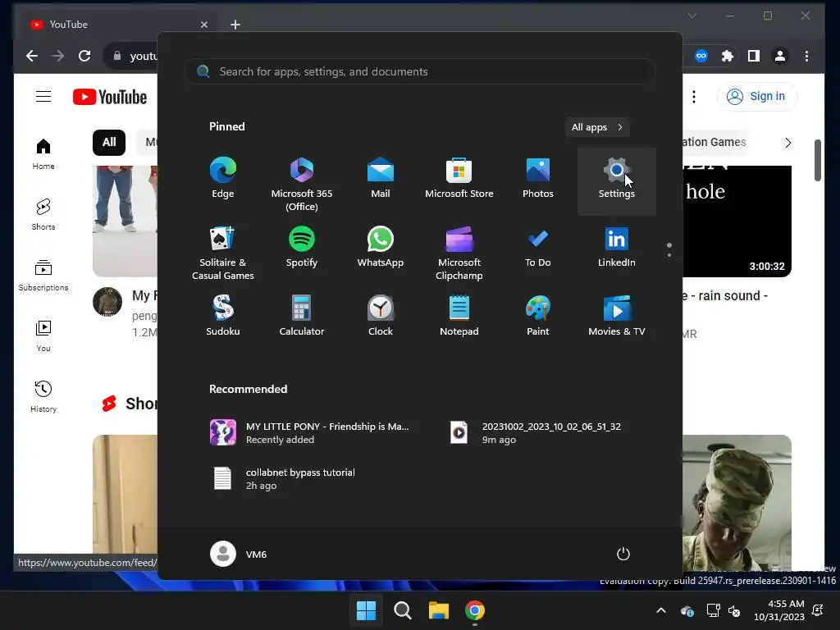Switch to Chrome on the taskbar

475,610
